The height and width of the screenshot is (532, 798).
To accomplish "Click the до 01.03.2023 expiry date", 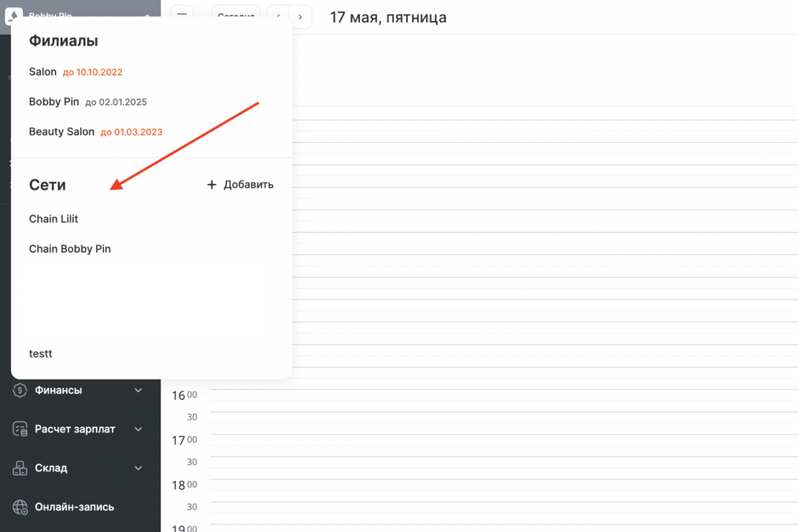I will pyautogui.click(x=132, y=132).
